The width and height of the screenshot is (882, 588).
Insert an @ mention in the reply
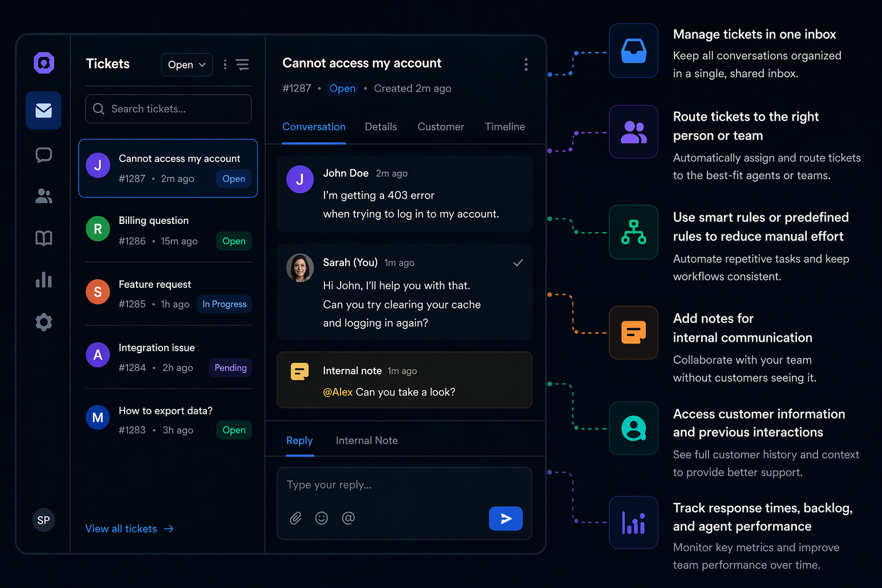(x=348, y=518)
